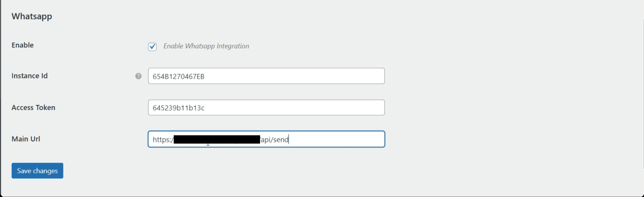Click the 645239b11b13c token text
The width and height of the screenshot is (644, 197).
(x=178, y=108)
